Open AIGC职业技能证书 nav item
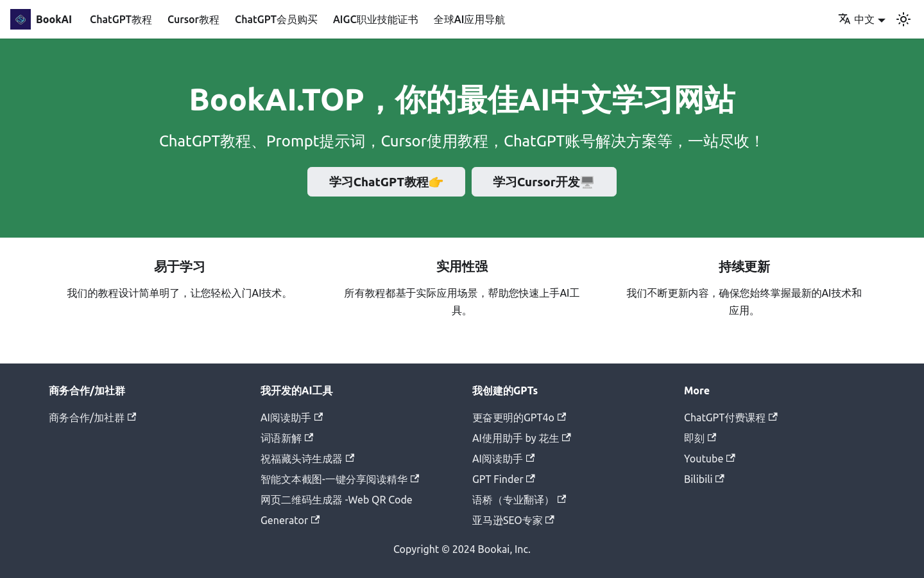 click(375, 19)
